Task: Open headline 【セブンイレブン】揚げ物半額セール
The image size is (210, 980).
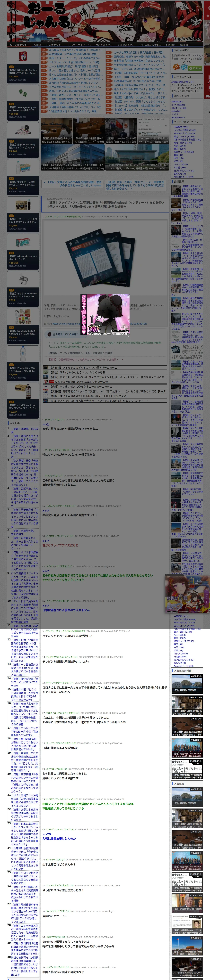Action: 75,62
